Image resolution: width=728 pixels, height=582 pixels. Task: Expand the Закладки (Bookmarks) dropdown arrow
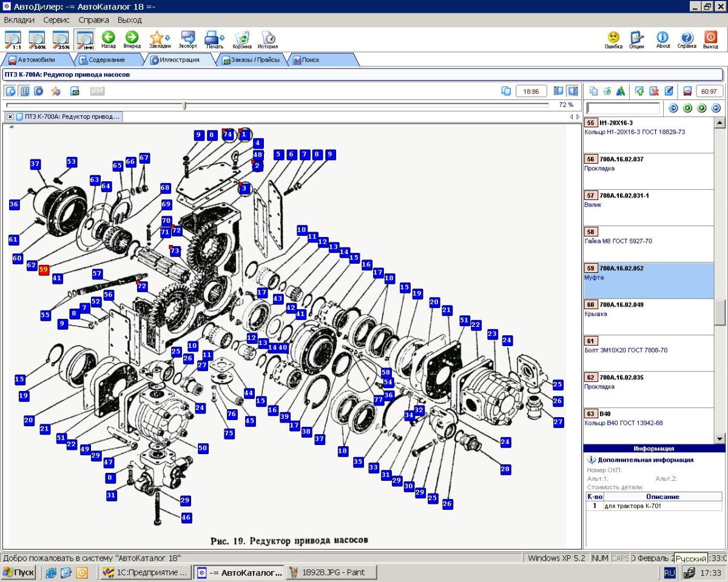[x=167, y=38]
